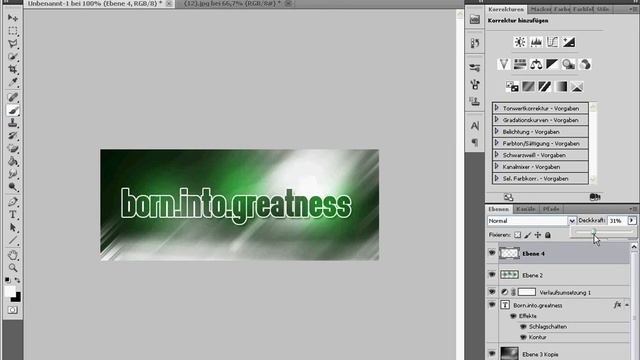Expand Sel. Farbkorr. - Vorgaben presets
The image size is (640, 360).
(x=497, y=178)
